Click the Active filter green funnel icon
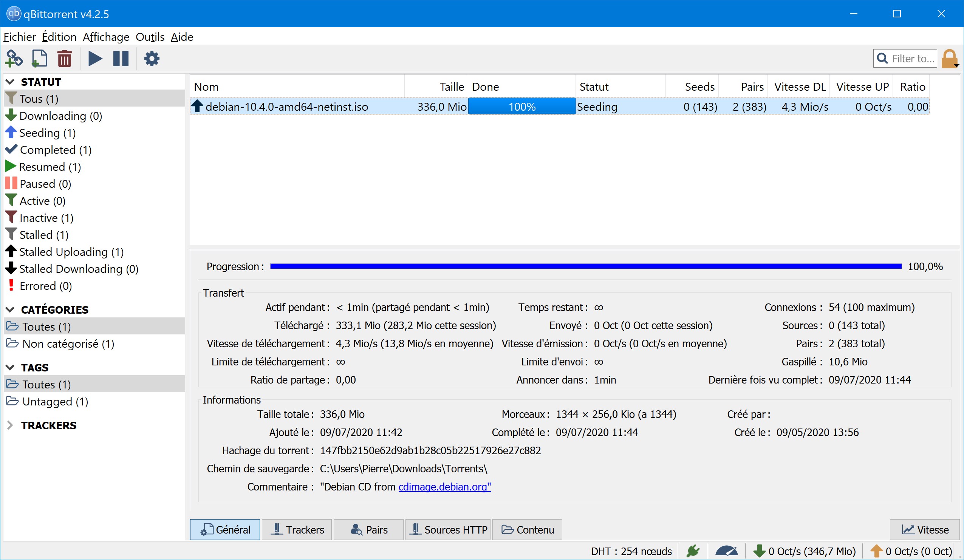Image resolution: width=964 pixels, height=560 pixels. click(x=11, y=200)
